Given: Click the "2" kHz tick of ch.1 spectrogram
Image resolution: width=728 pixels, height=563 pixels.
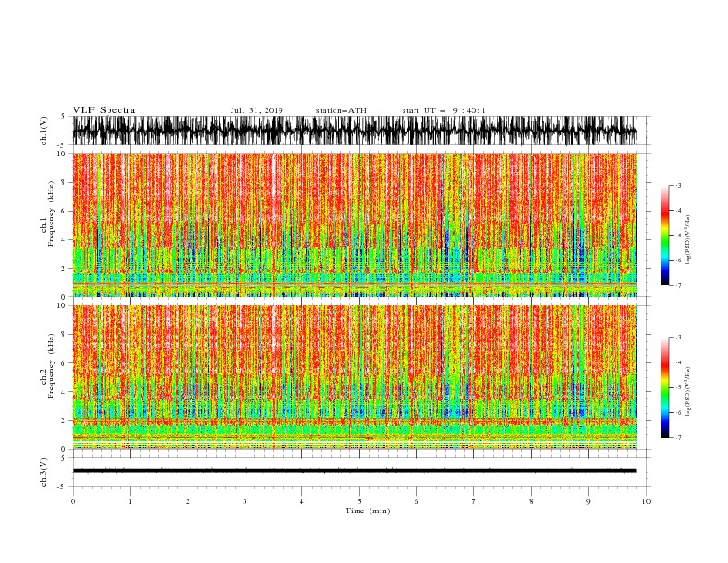Looking at the screenshot, I should pyautogui.click(x=64, y=268).
